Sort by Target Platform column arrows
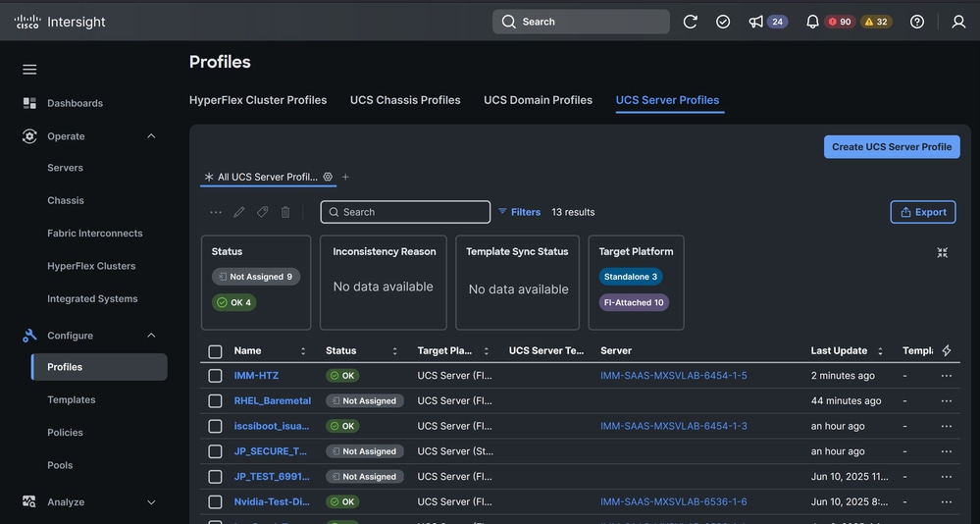Viewport: 980px width, 524px height. click(487, 351)
